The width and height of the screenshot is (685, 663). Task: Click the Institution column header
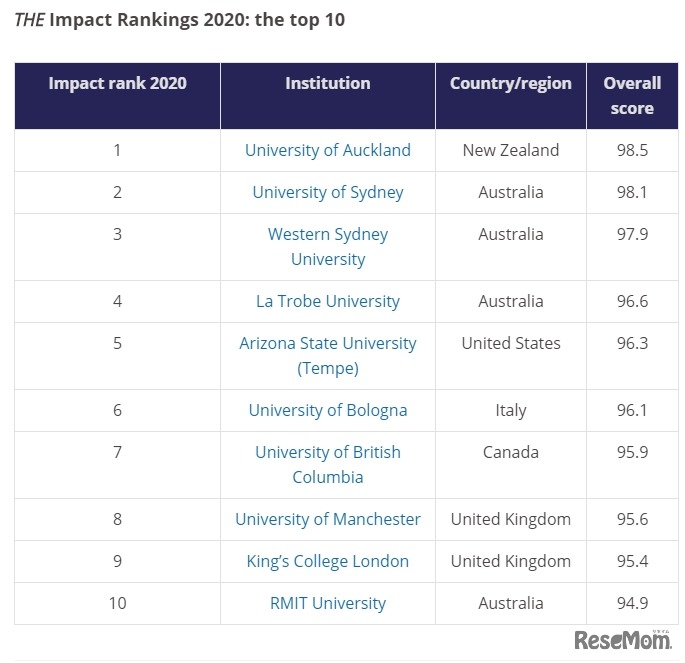pos(328,96)
